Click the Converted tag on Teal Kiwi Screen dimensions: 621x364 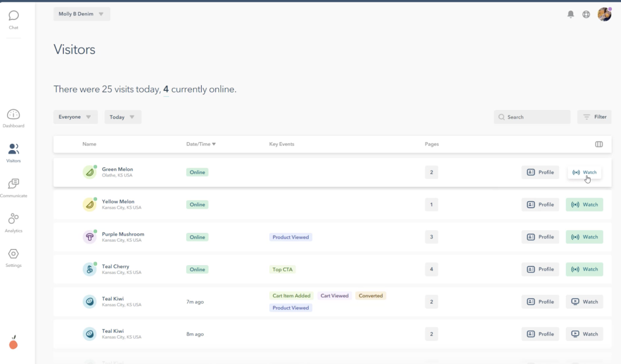click(370, 296)
